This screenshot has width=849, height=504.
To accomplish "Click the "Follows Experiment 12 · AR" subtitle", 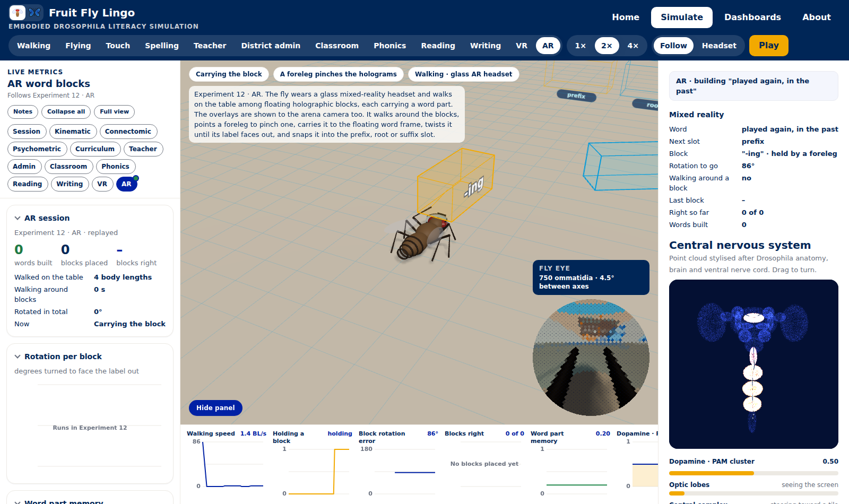I will click(51, 95).
